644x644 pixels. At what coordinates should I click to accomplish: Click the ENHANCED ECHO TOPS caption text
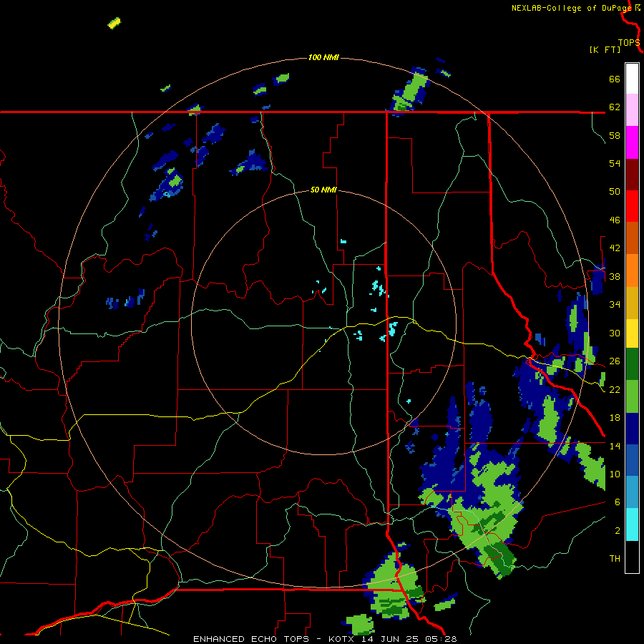[251, 639]
